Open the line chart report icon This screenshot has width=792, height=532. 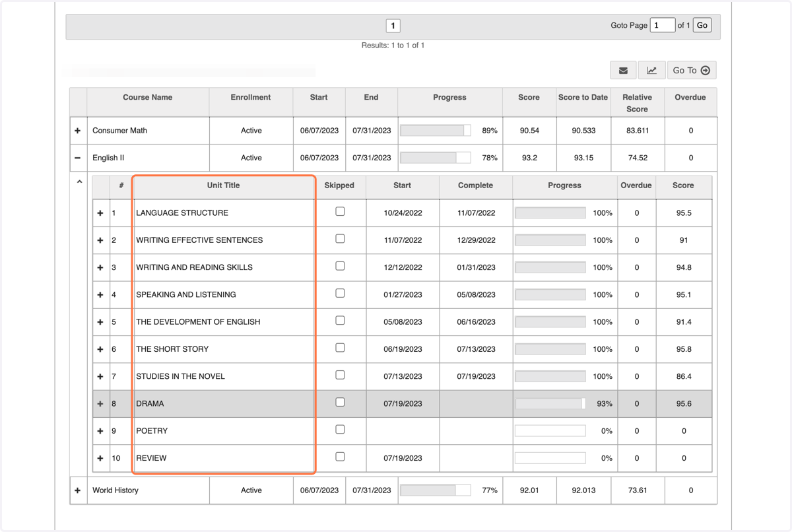[x=651, y=70]
